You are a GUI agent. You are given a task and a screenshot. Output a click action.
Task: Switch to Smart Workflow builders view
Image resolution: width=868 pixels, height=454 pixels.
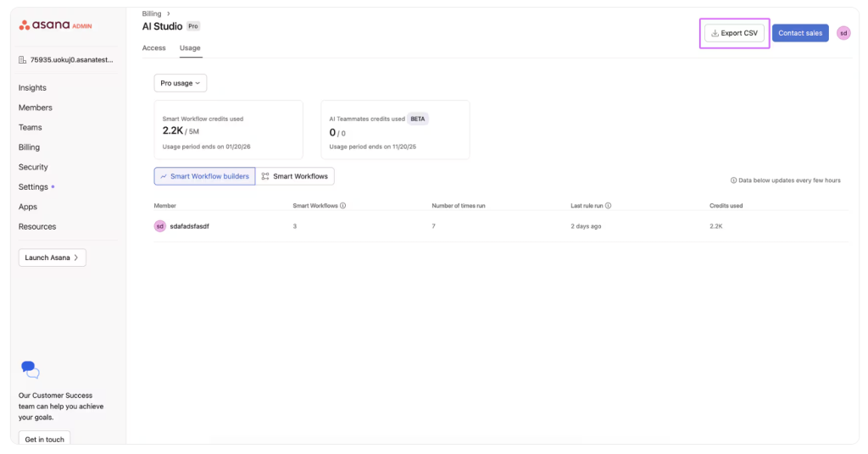point(204,176)
